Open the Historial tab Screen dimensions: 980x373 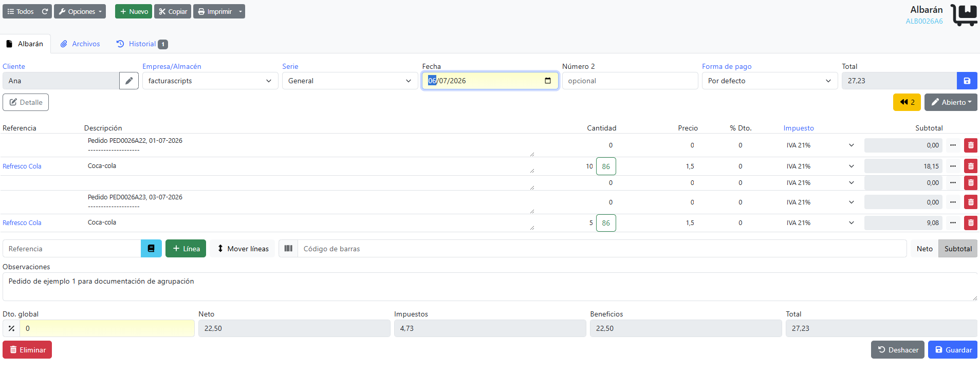[142, 44]
